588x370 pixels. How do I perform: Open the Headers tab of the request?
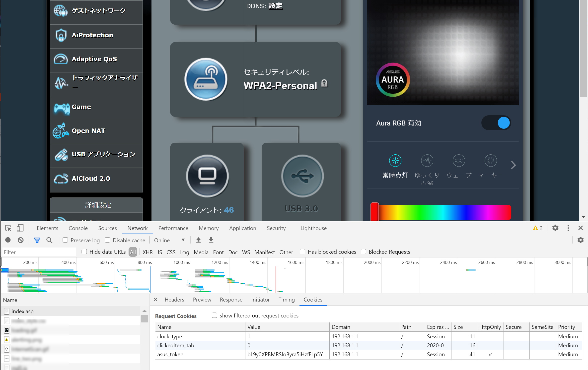pos(174,300)
